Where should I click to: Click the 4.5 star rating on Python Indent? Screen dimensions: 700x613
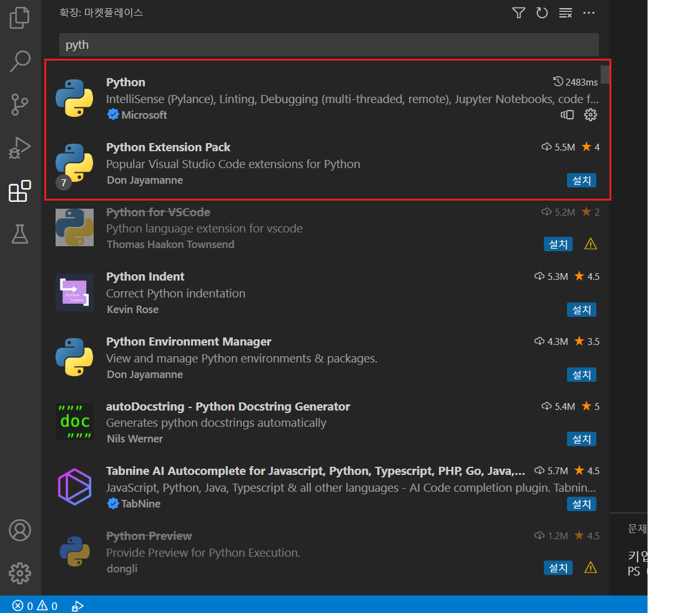[587, 277]
